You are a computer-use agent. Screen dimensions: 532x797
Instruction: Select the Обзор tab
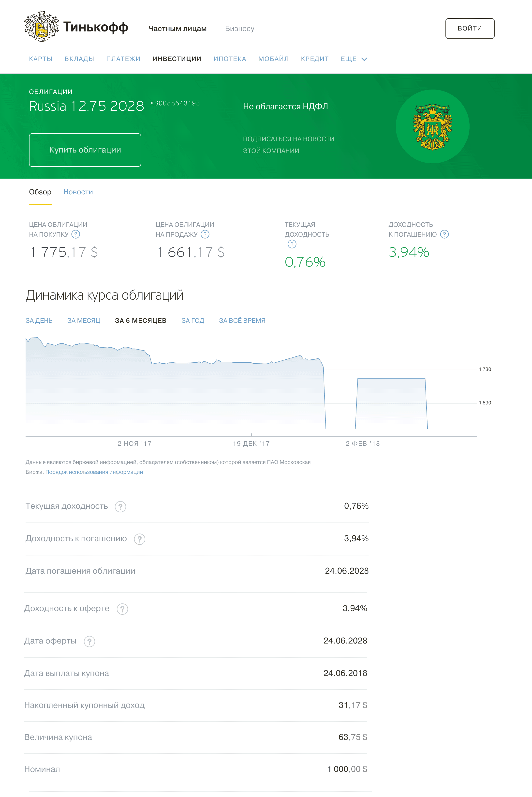pos(40,192)
